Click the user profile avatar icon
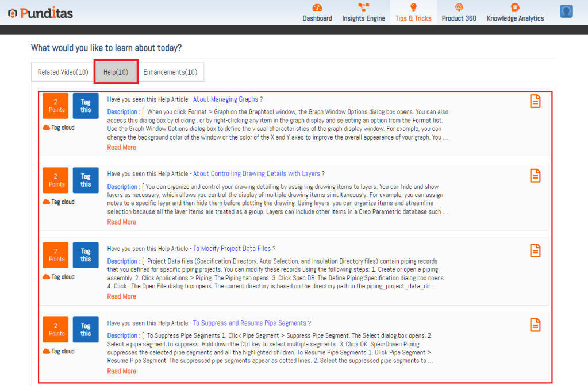Image resolution: width=588 pixels, height=386 pixels. pyautogui.click(x=566, y=11)
